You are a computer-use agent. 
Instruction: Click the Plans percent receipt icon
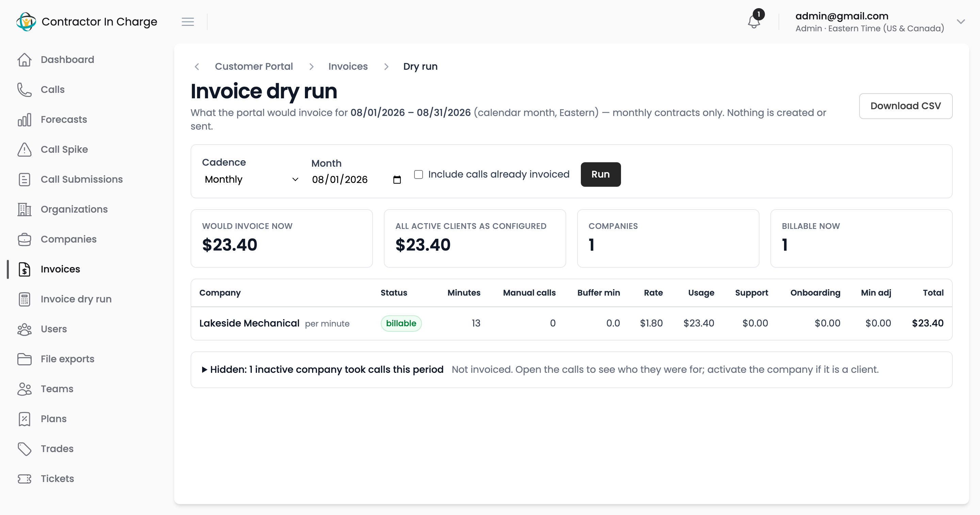pyautogui.click(x=24, y=419)
